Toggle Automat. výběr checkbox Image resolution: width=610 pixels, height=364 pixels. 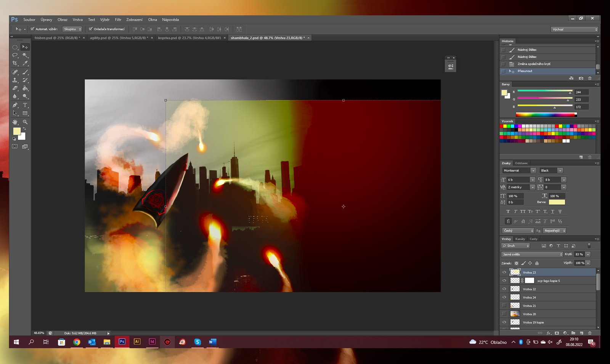coord(32,29)
